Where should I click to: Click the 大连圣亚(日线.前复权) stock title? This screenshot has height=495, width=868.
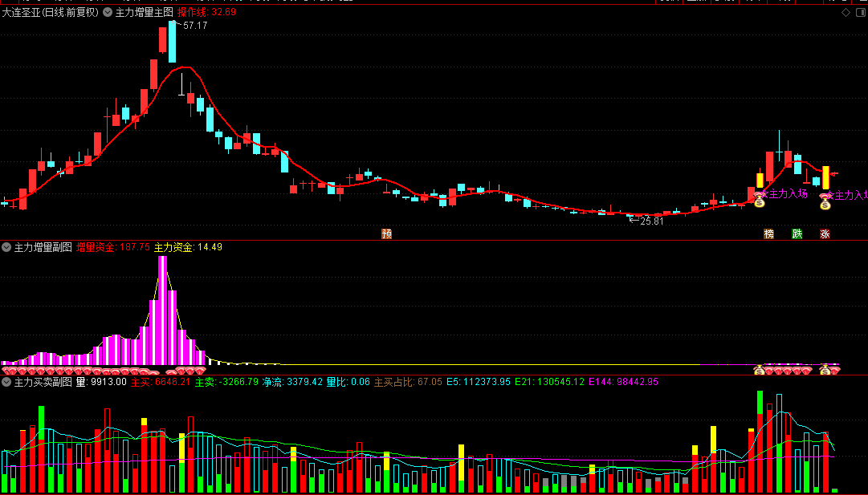pos(51,12)
